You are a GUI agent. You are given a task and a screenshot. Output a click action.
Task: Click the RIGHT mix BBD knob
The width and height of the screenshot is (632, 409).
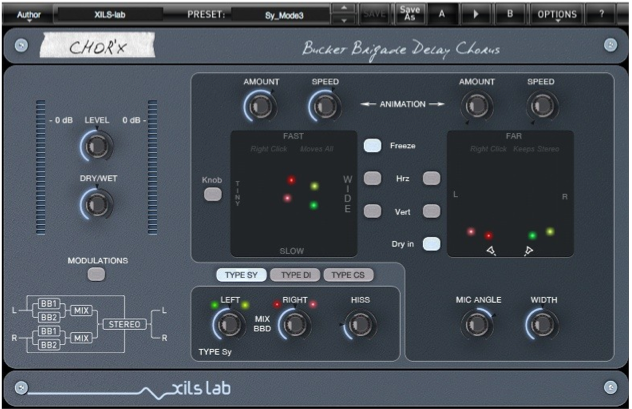pos(295,324)
